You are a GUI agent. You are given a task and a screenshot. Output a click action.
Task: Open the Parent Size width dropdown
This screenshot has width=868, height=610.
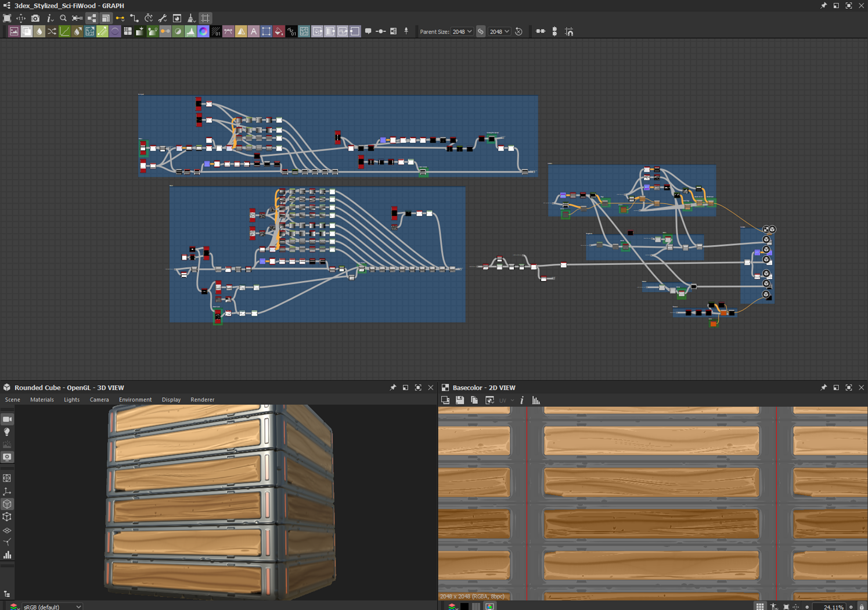pyautogui.click(x=462, y=32)
